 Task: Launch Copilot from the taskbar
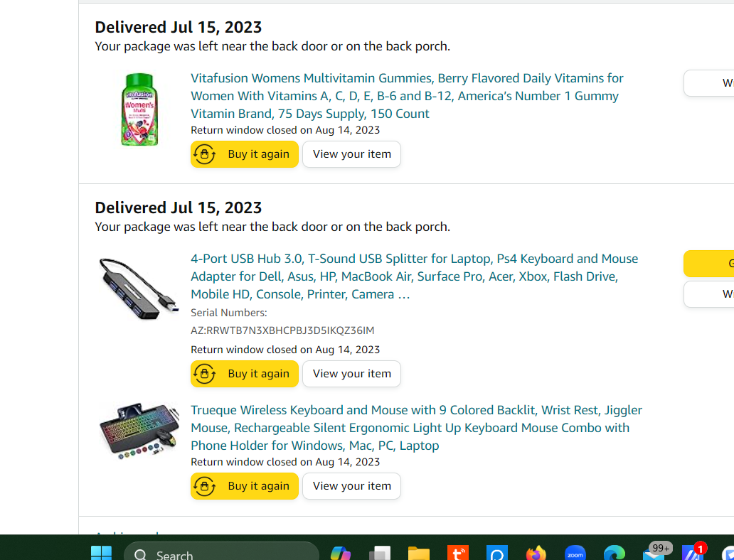pos(340,552)
